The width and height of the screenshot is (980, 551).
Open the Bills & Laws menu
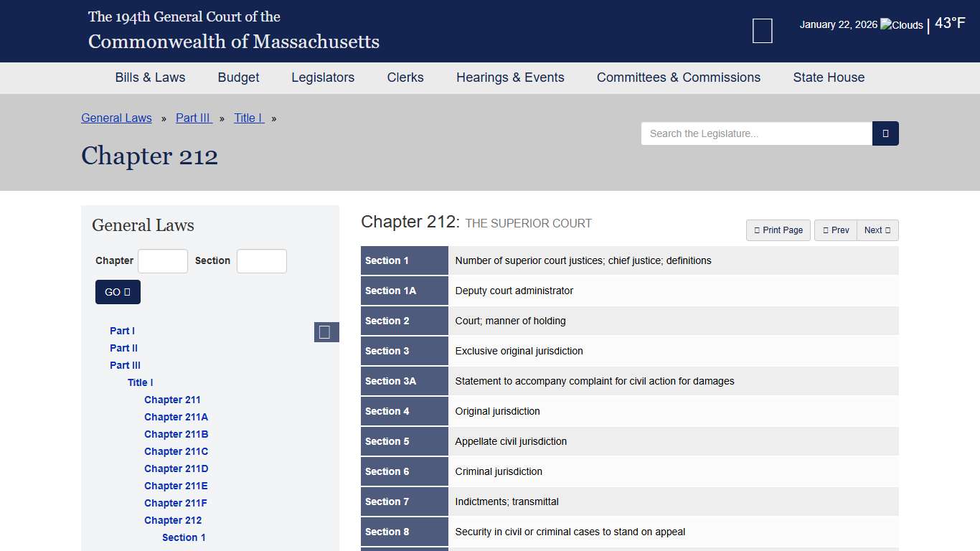pos(150,77)
